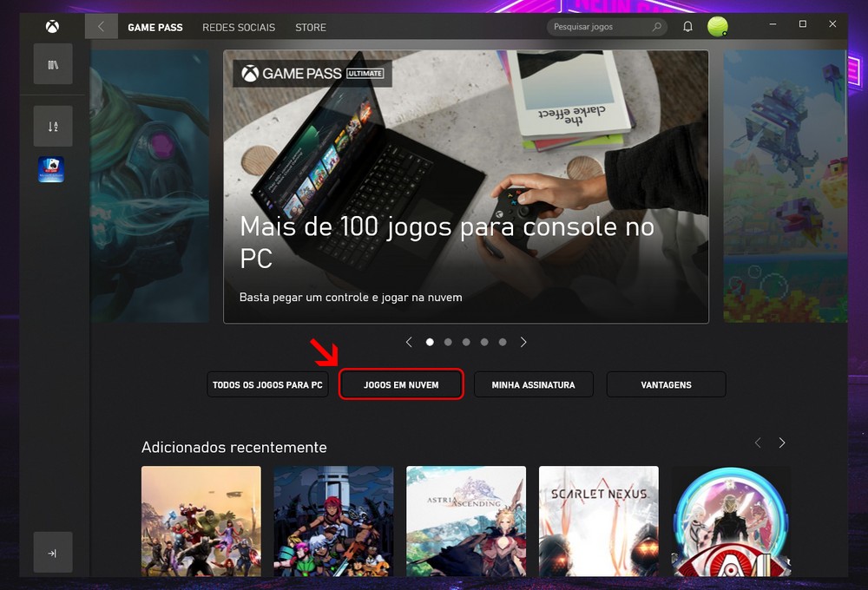Click the Xbox logo icon
Image resolution: width=868 pixels, height=590 pixels.
(x=52, y=27)
